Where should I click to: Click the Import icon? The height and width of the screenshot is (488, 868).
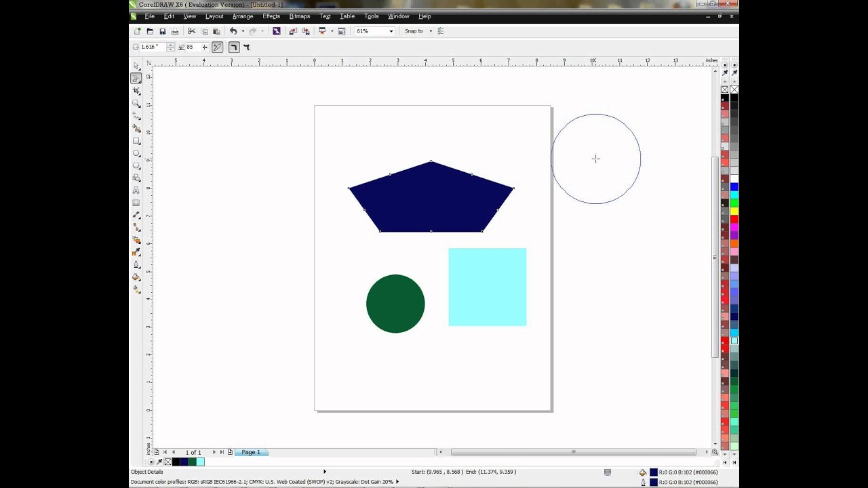click(293, 31)
